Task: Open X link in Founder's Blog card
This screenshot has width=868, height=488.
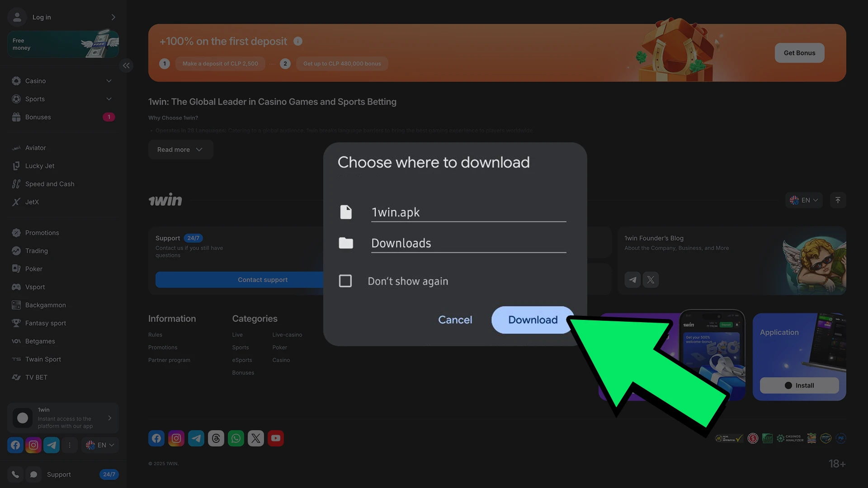Action: click(x=651, y=280)
